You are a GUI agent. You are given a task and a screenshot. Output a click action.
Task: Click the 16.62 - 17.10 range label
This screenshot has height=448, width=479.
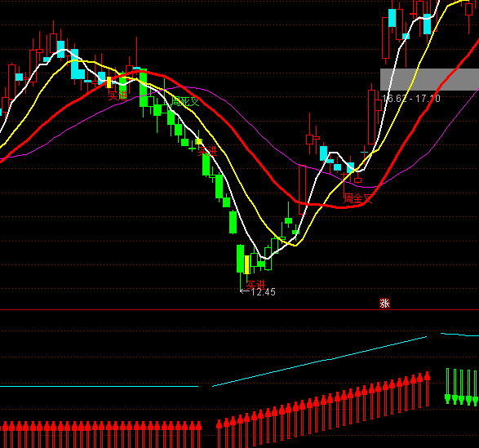(411, 99)
